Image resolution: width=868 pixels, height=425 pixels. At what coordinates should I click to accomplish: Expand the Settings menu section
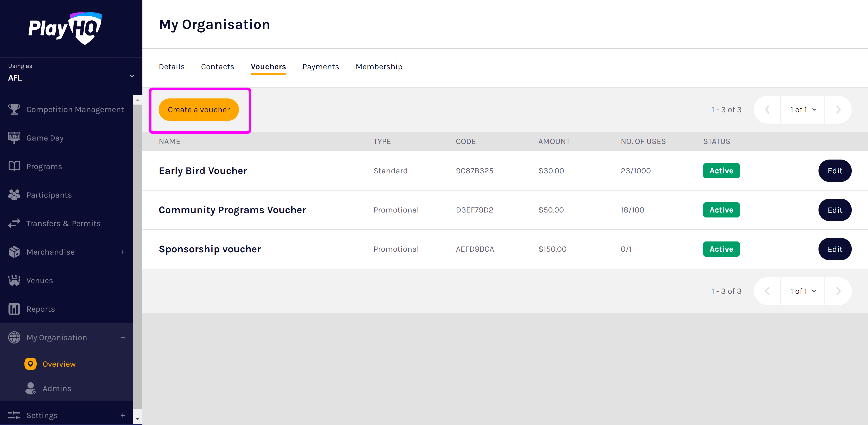(x=123, y=415)
